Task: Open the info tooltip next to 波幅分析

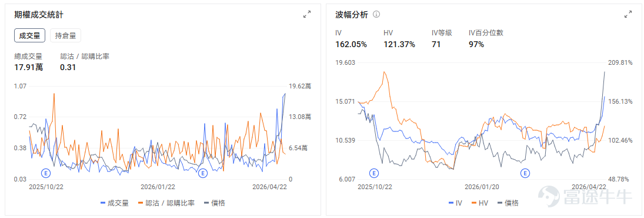Action: 376,14
